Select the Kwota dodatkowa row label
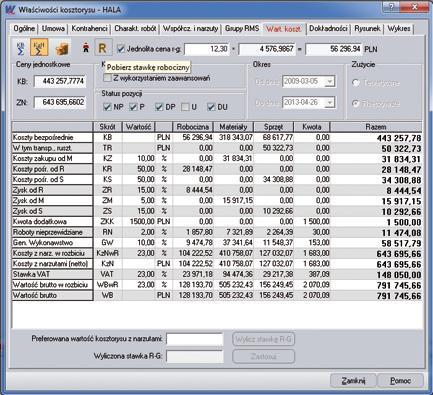 [x=52, y=221]
